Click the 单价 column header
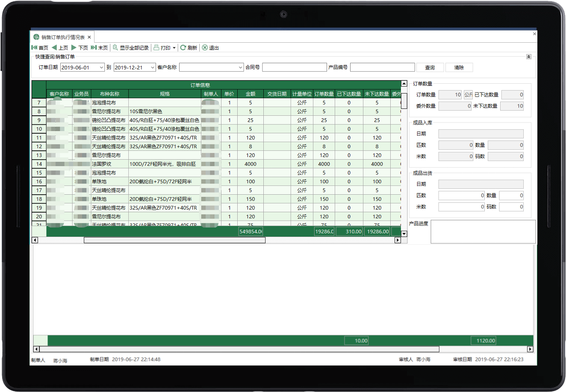566x392 pixels. [229, 94]
